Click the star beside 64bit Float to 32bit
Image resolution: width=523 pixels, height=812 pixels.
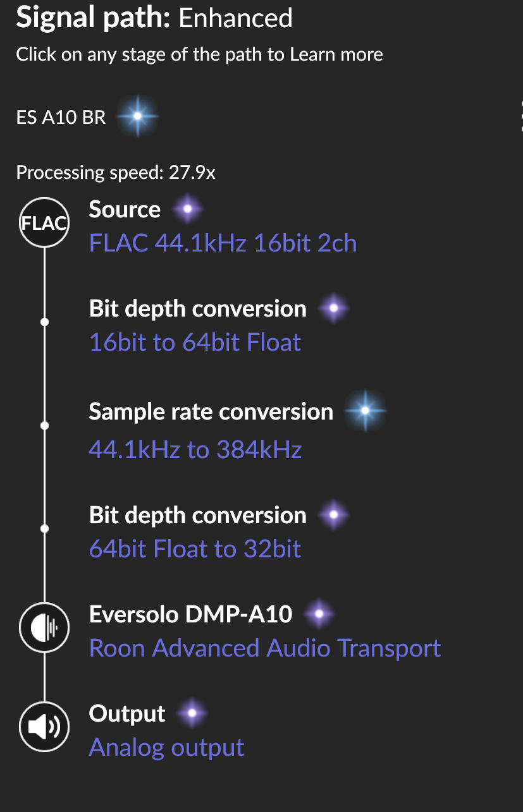pyautogui.click(x=334, y=516)
